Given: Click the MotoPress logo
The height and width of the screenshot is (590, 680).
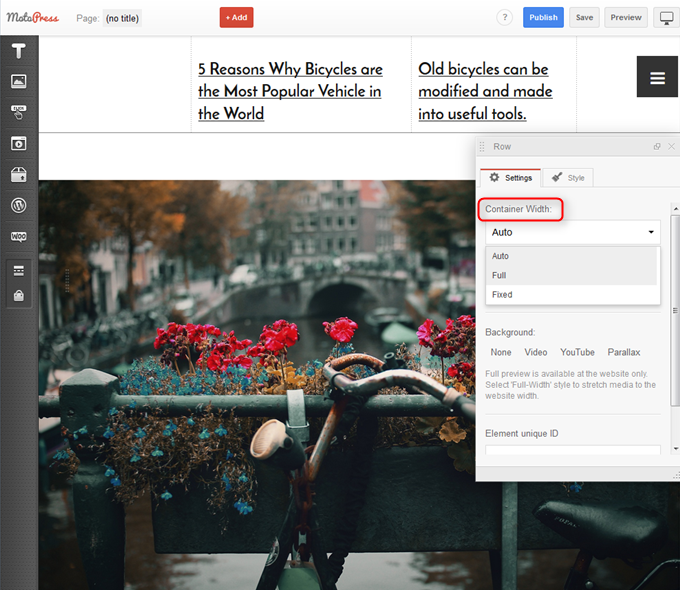Looking at the screenshot, I should 33,18.
